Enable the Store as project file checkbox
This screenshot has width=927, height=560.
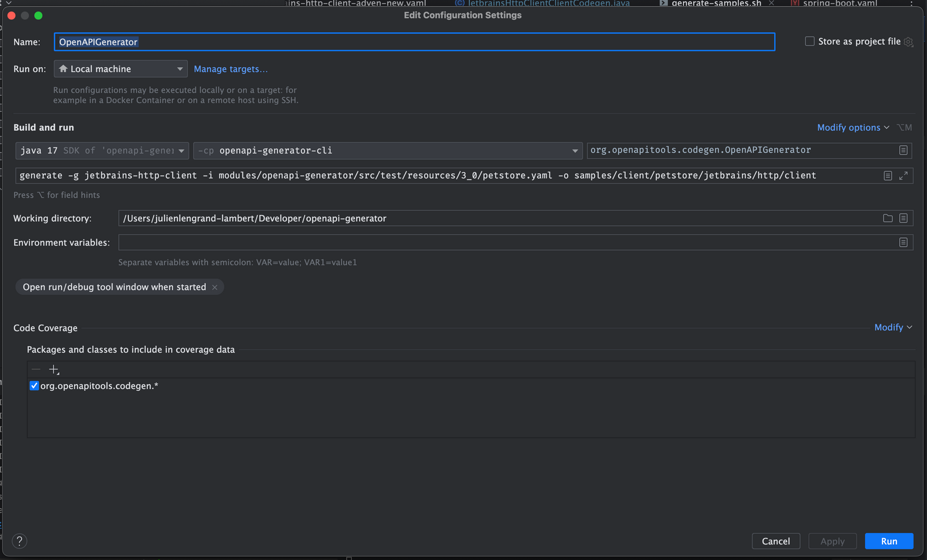(809, 41)
